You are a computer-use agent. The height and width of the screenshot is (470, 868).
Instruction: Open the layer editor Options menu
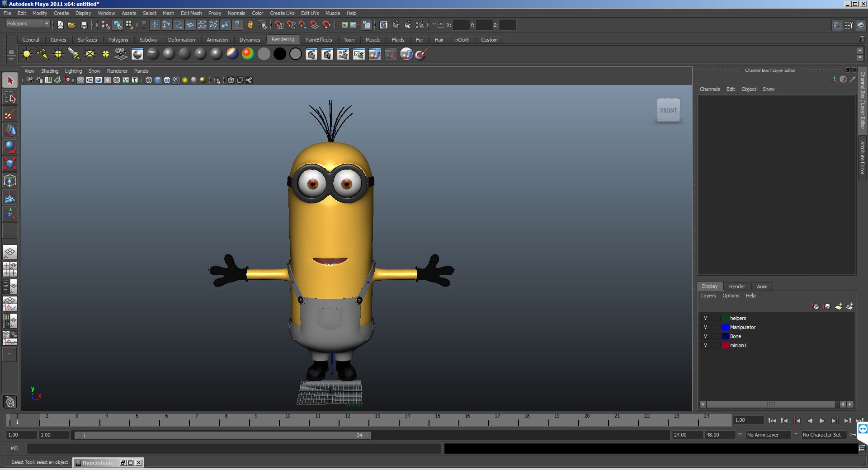731,296
